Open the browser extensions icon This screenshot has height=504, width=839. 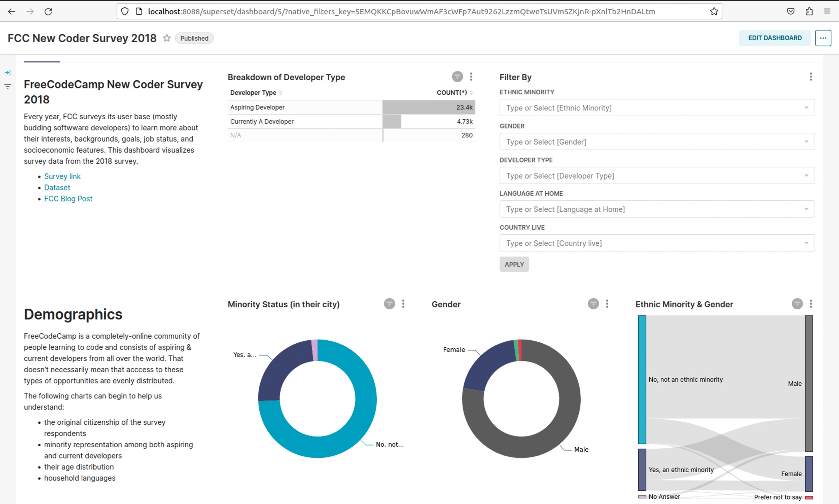point(809,11)
